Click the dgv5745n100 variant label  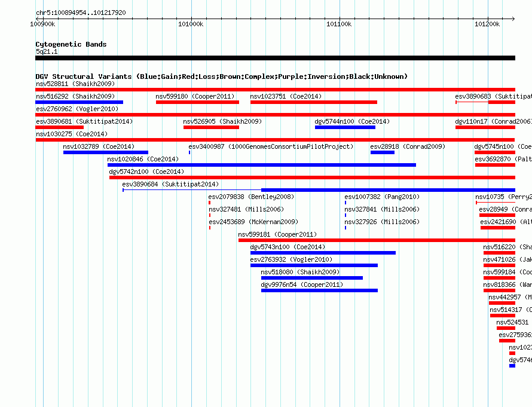click(503, 146)
